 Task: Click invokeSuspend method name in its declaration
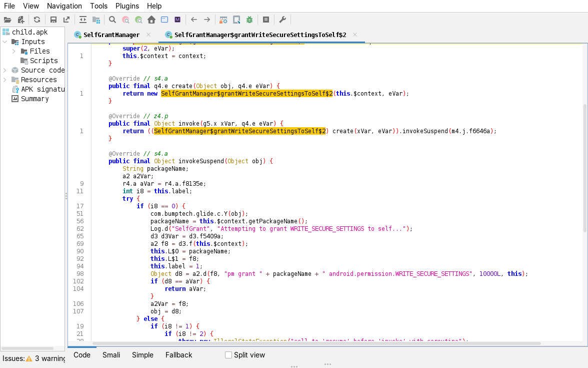[201, 161]
